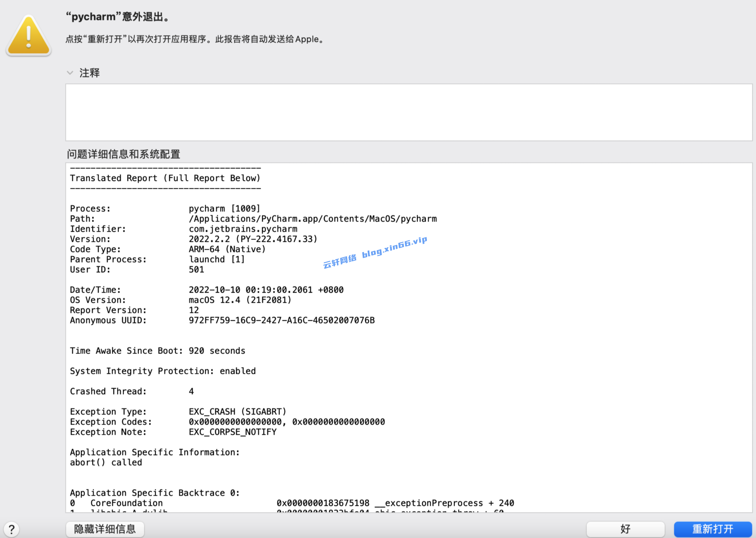Viewport: 756px width, 538px height.
Task: Click the UUID 972FF759-16C9-2427-A16C-46502007076B
Action: tap(282, 320)
